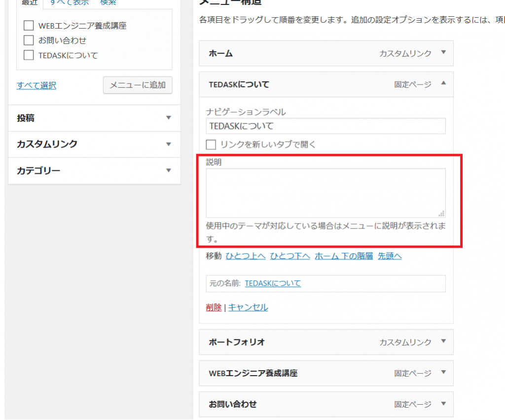Screen dimensions: 505x420
Task: Expand the カテゴリー panel arrow
Action: tap(169, 171)
